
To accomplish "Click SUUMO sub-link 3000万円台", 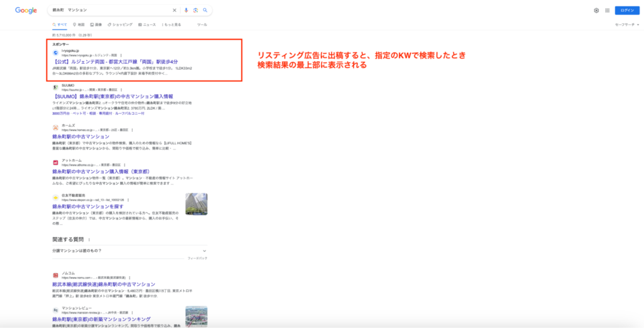I will [60, 113].
